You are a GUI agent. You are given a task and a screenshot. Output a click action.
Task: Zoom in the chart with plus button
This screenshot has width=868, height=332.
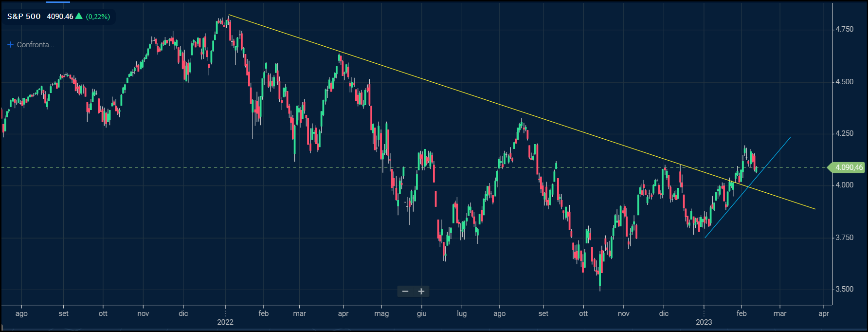(x=421, y=292)
